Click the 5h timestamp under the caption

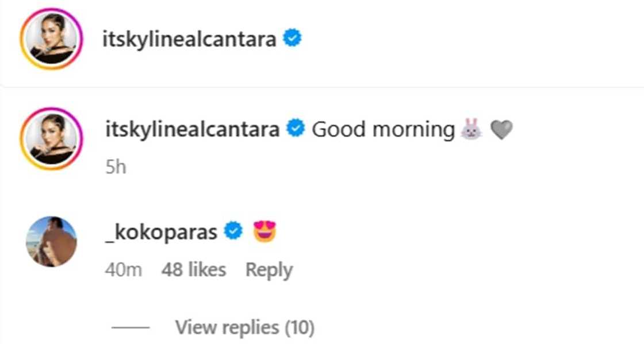(x=116, y=167)
